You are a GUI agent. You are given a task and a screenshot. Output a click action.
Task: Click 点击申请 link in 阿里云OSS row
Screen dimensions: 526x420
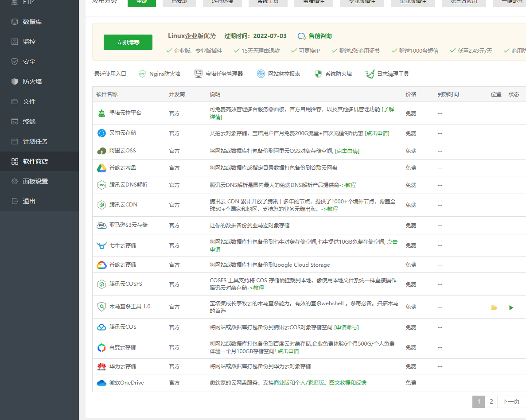347,151
